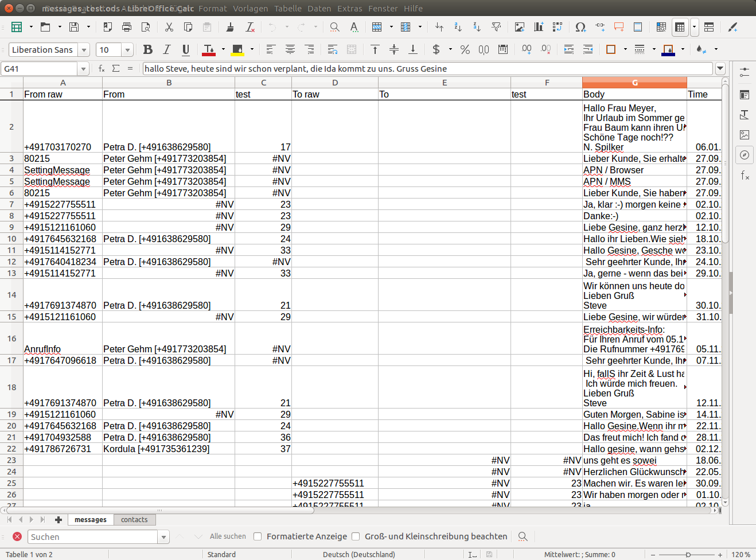The height and width of the screenshot is (560, 756).
Task: Open the search history dropdown
Action: [163, 537]
